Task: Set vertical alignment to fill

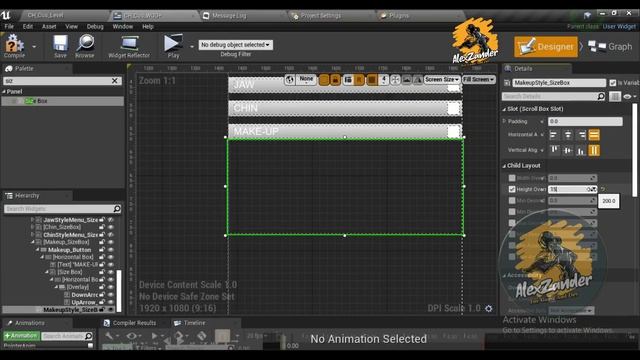Action: (594, 150)
